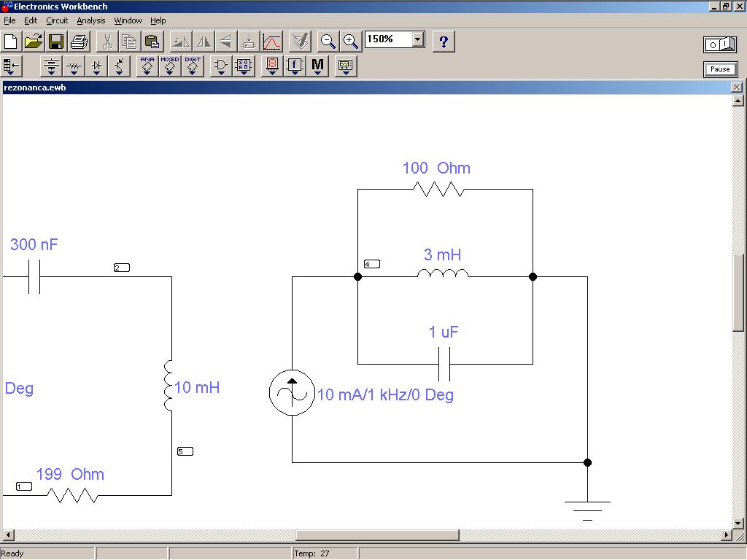
Task: Open the Analog ICs parts bin
Action: [x=147, y=66]
